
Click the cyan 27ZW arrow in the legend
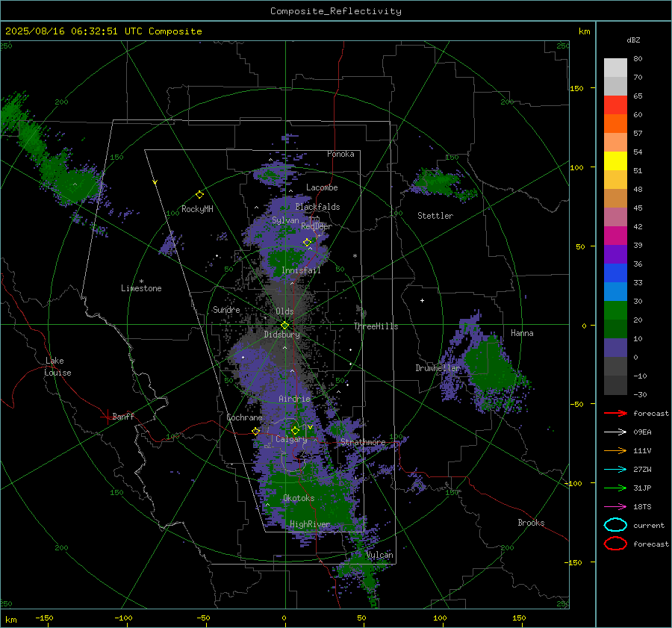(615, 470)
